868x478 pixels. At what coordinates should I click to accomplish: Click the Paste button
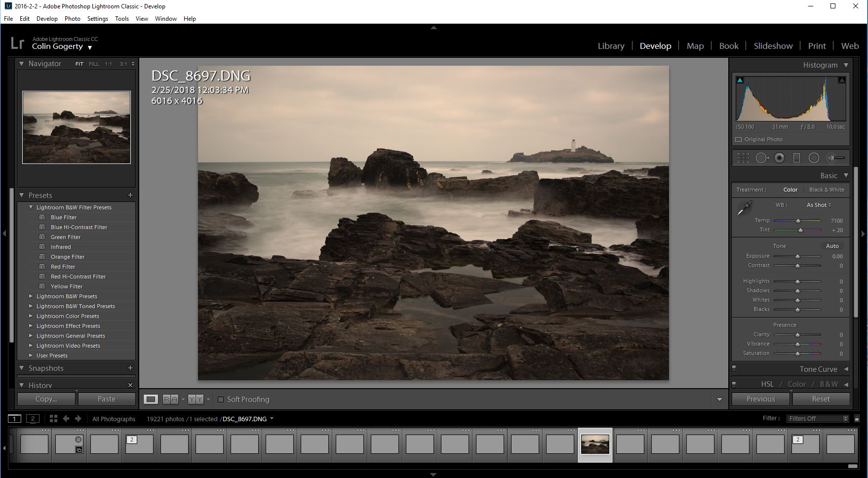tap(107, 399)
